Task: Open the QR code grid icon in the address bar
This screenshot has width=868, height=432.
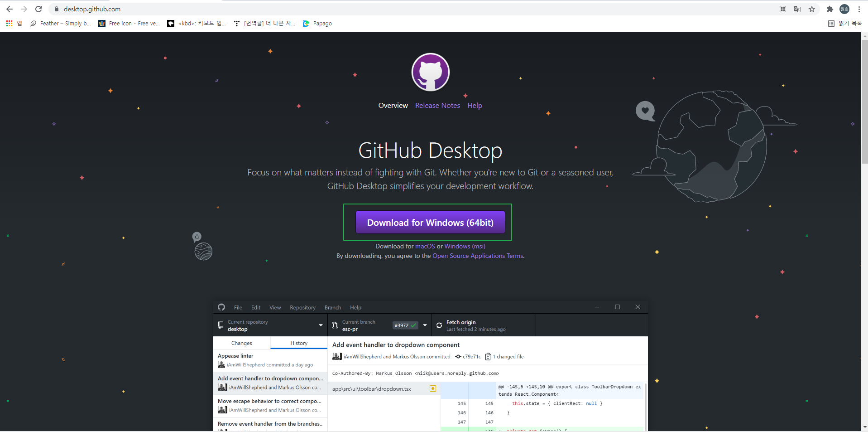Action: (x=783, y=9)
